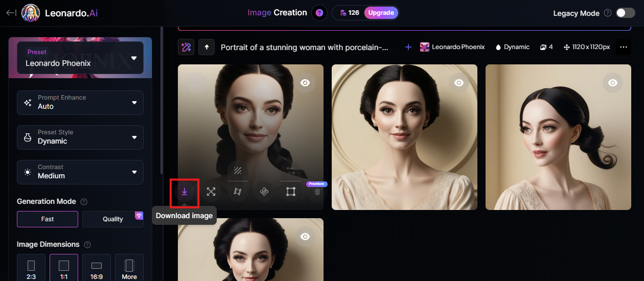Open the three-dot options menu for generation

(x=624, y=47)
